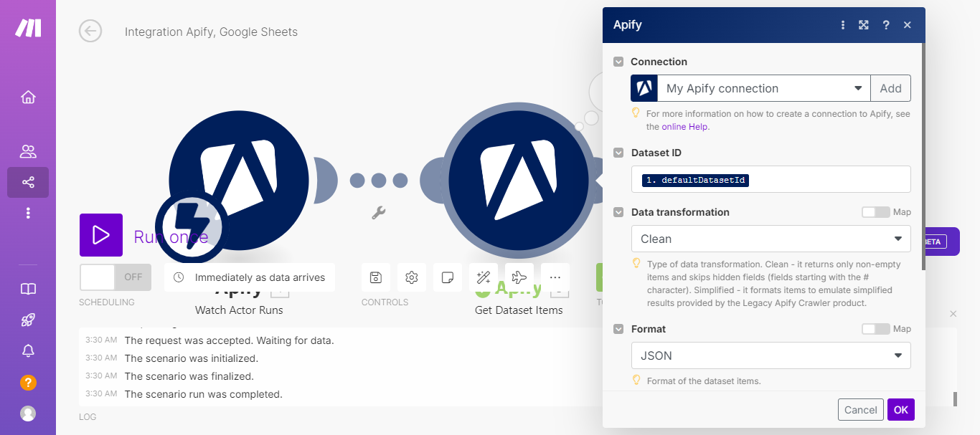Toggle Map switch for Data transformation
This screenshot has height=435, width=980.
[x=875, y=212]
